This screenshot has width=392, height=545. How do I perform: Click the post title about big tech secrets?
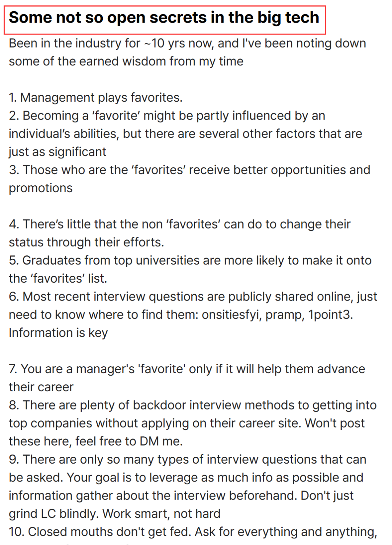click(164, 18)
